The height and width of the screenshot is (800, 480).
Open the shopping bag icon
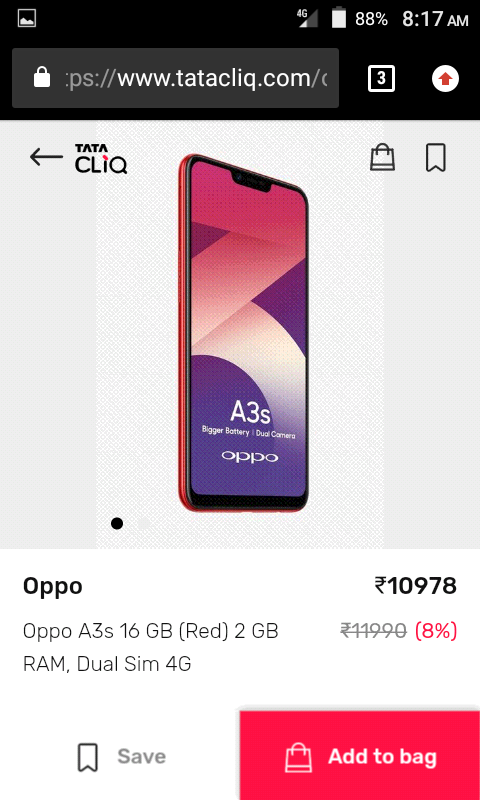pos(383,157)
